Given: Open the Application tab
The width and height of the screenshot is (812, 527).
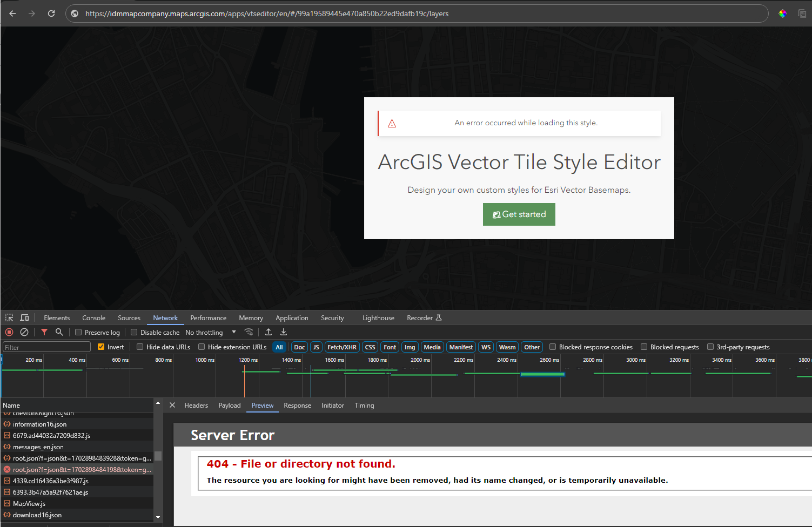Looking at the screenshot, I should (x=292, y=318).
